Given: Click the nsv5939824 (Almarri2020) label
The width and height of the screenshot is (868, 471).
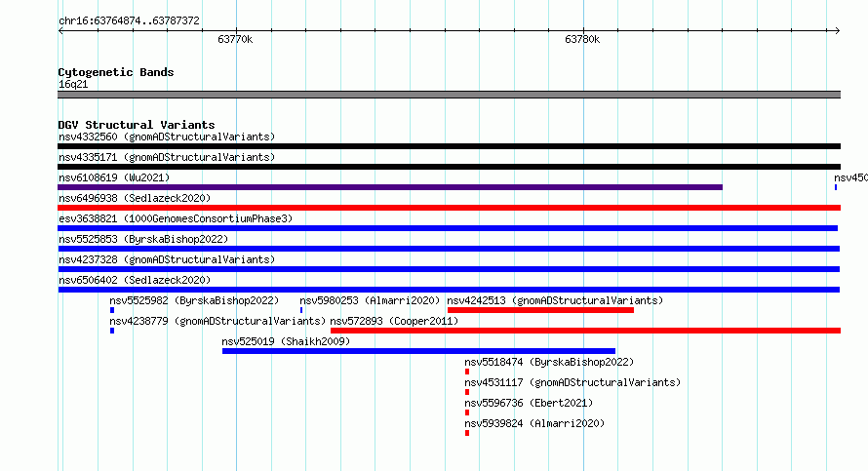Looking at the screenshot, I should [x=534, y=423].
